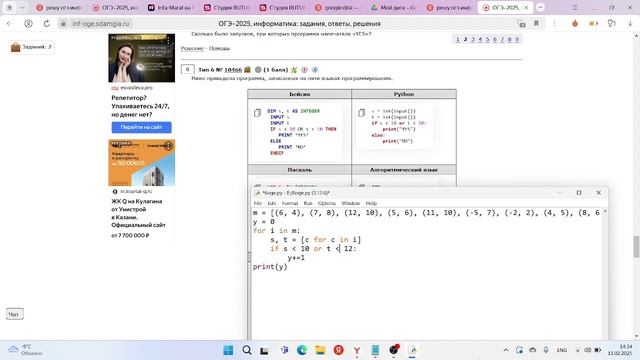Click the browser page vertical scrollbar thumb
This screenshot has height=360, width=640.
click(636, 247)
